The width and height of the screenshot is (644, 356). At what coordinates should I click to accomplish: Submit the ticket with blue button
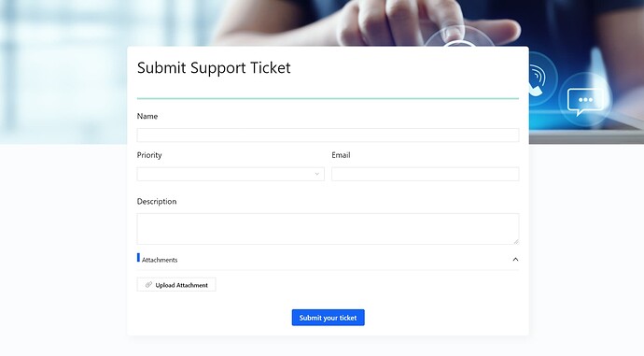[329, 318]
